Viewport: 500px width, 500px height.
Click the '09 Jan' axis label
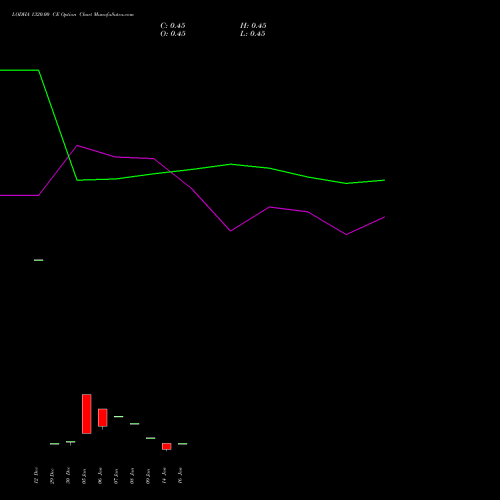point(148,476)
